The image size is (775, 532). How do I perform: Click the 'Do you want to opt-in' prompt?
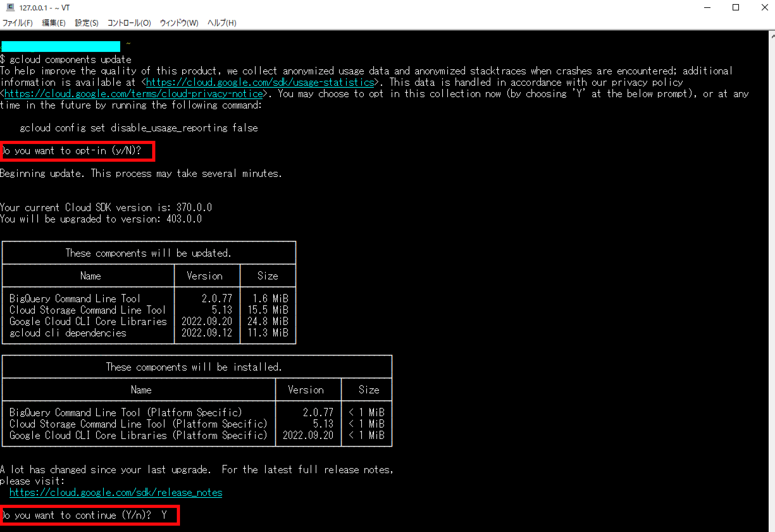click(x=72, y=151)
